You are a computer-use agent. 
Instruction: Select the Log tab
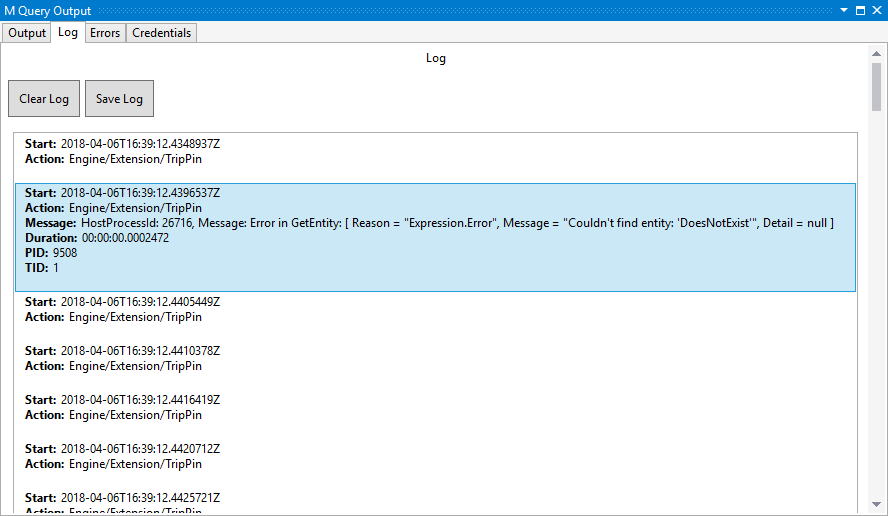point(68,32)
